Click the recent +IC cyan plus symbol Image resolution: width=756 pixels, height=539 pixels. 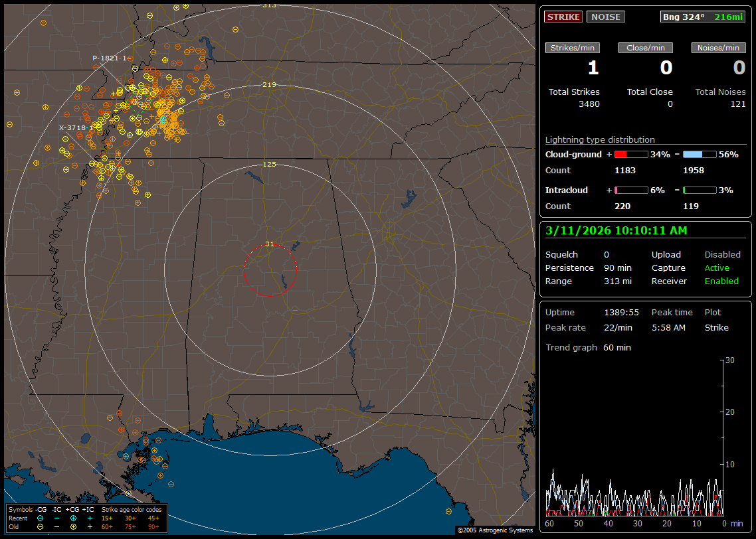tap(90, 518)
